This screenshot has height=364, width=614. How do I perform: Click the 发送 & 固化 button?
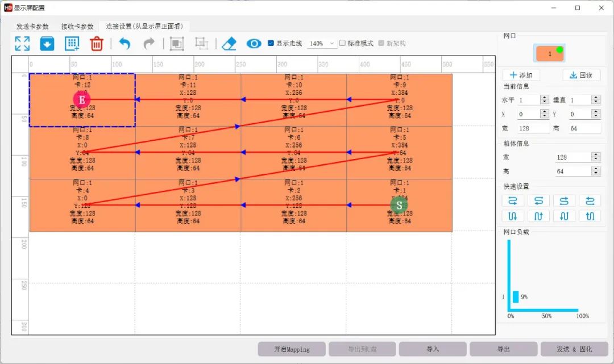[x=574, y=349]
